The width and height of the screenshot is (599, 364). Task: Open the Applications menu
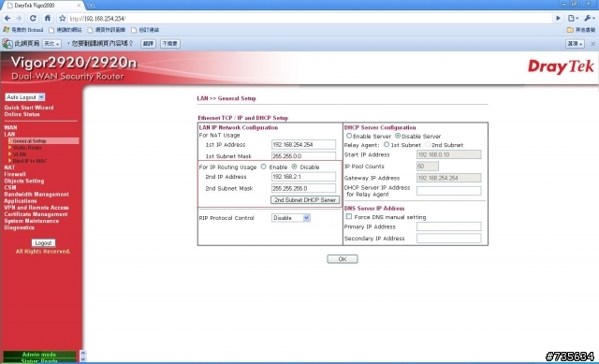[x=21, y=201]
